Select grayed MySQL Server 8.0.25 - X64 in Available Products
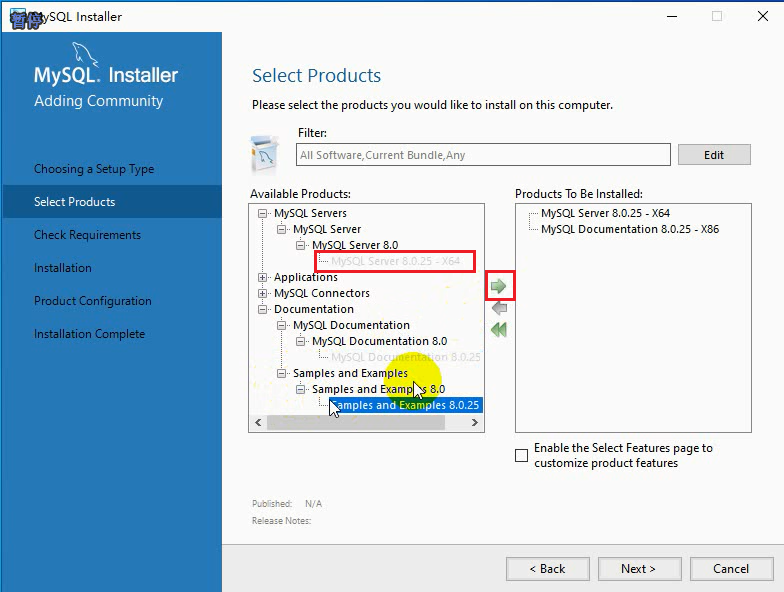This screenshot has width=784, height=592. click(x=396, y=262)
